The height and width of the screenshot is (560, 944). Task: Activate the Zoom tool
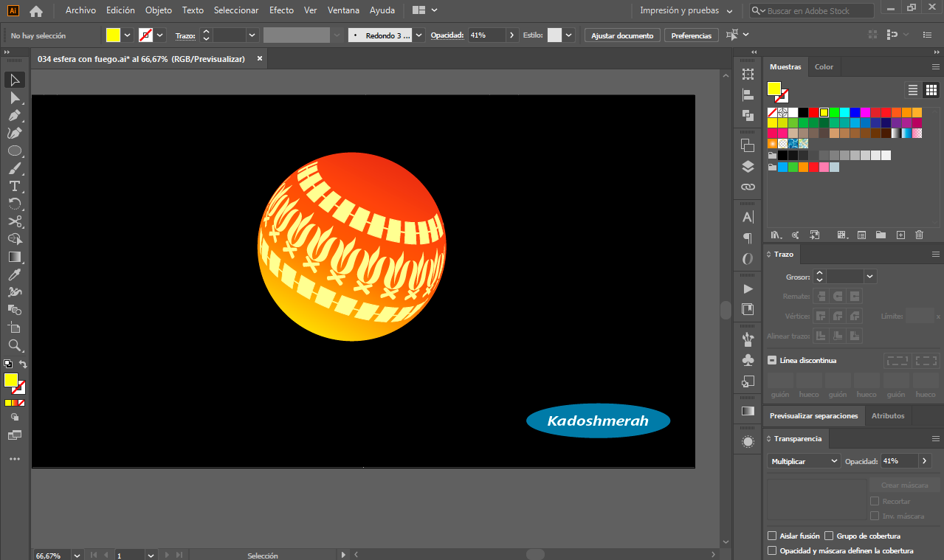click(15, 345)
